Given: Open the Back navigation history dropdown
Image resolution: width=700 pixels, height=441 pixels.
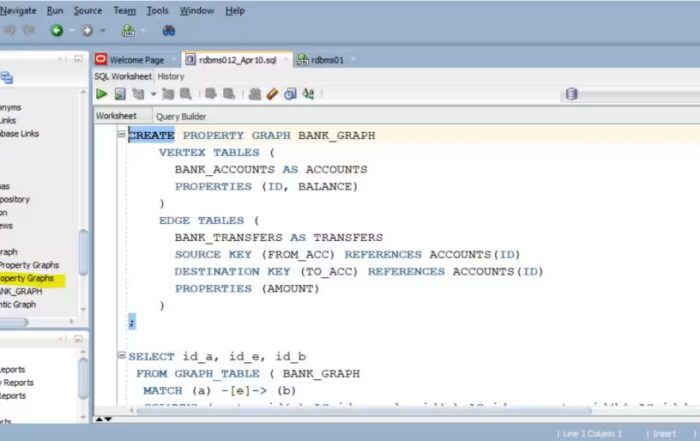Looking at the screenshot, I should (71, 31).
